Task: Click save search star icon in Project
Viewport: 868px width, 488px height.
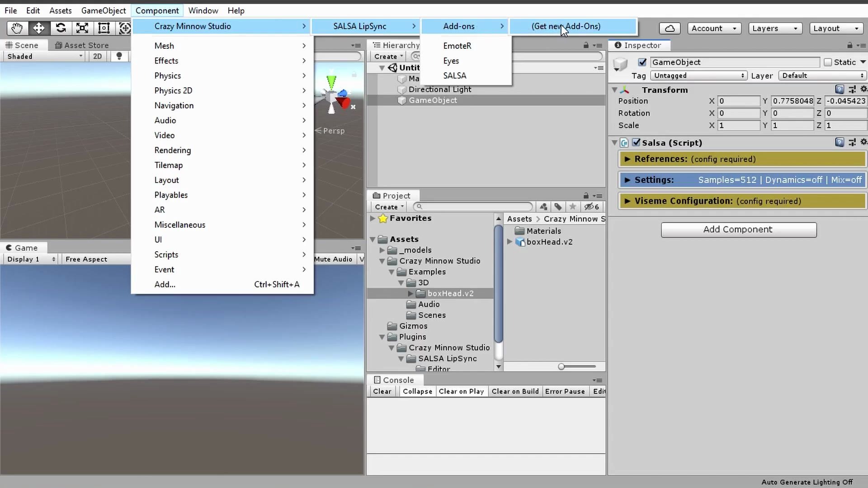Action: [x=572, y=207]
